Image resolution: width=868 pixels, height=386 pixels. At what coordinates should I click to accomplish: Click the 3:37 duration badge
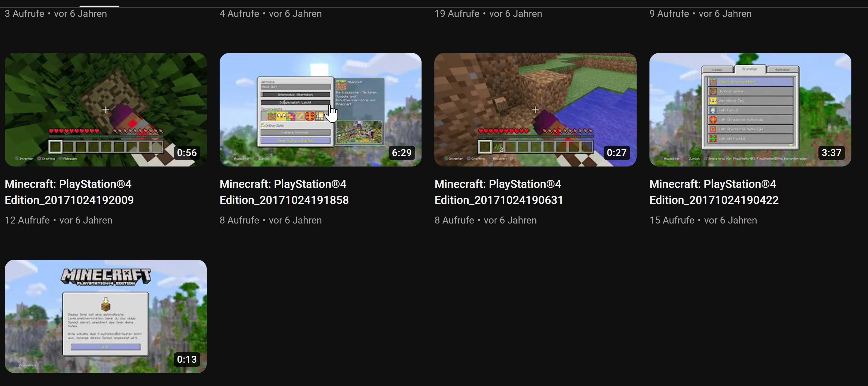pyautogui.click(x=831, y=153)
